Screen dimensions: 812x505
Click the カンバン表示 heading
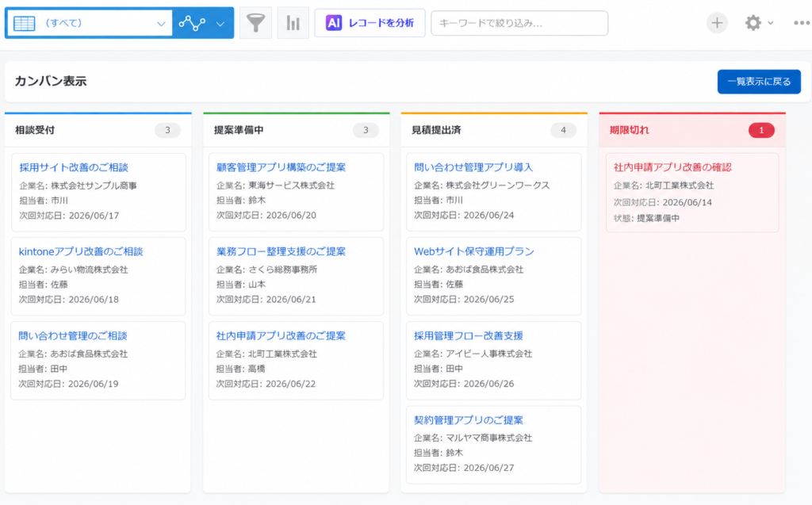click(51, 82)
